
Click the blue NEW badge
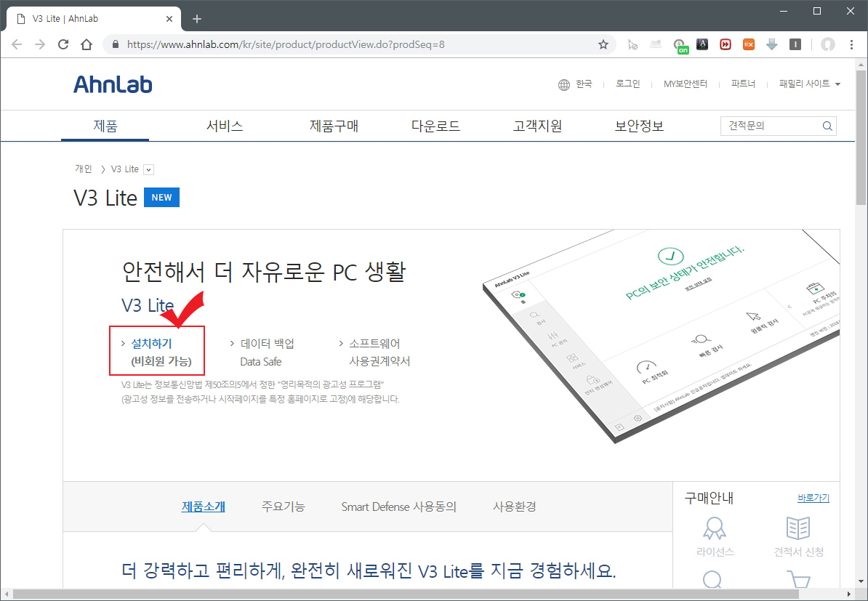click(161, 198)
